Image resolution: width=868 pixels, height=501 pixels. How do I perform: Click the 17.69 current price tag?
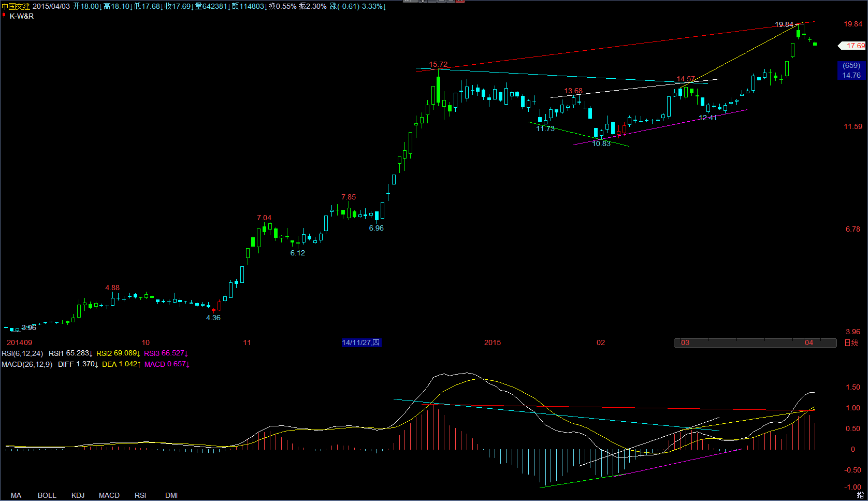click(x=852, y=46)
